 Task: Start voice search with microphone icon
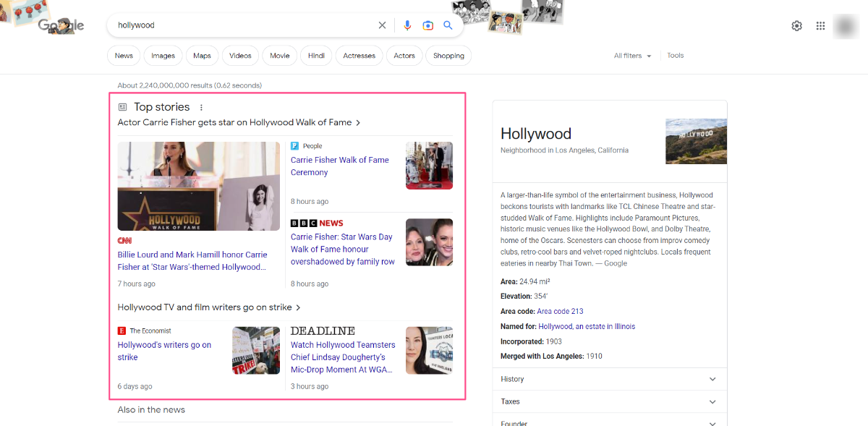click(407, 25)
